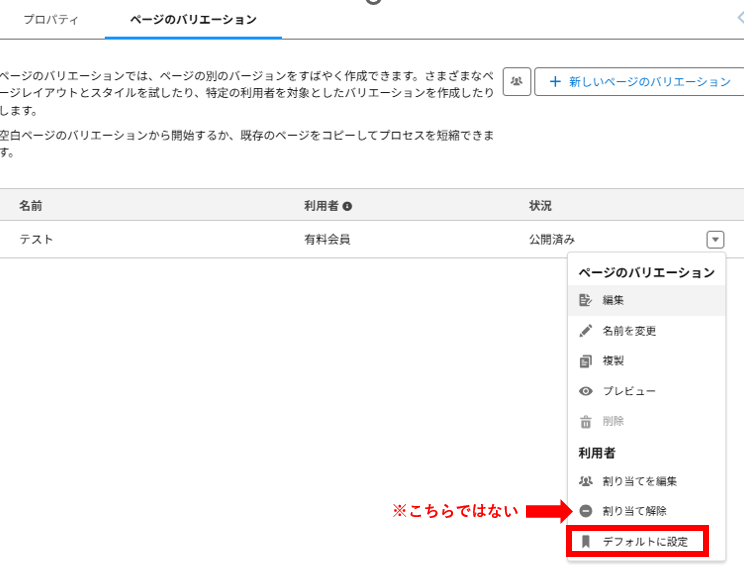Click the info icon beside 利用者 header
Screen dimensions: 744x585
(347, 206)
